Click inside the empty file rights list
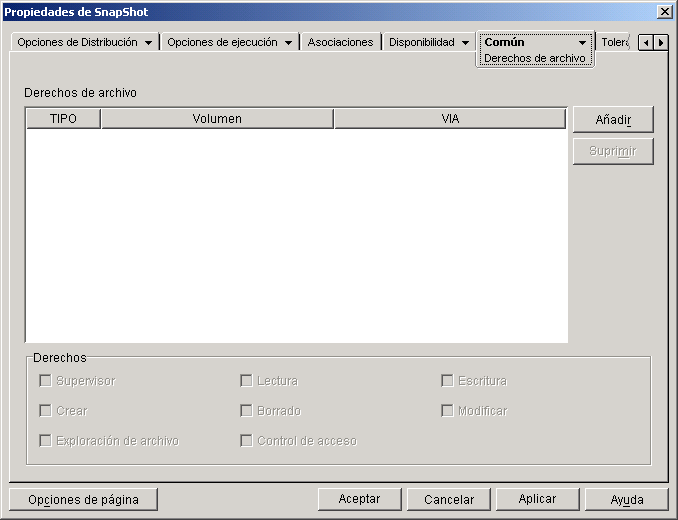Viewport: 678px width, 520px height. [297, 236]
